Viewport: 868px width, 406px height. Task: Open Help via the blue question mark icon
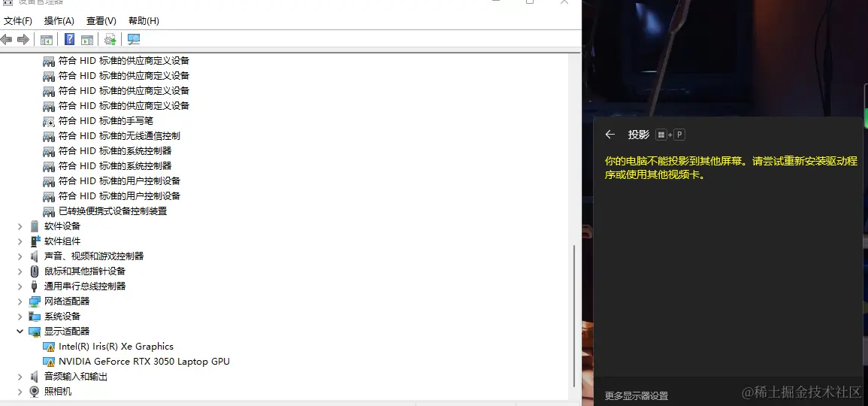tap(70, 39)
